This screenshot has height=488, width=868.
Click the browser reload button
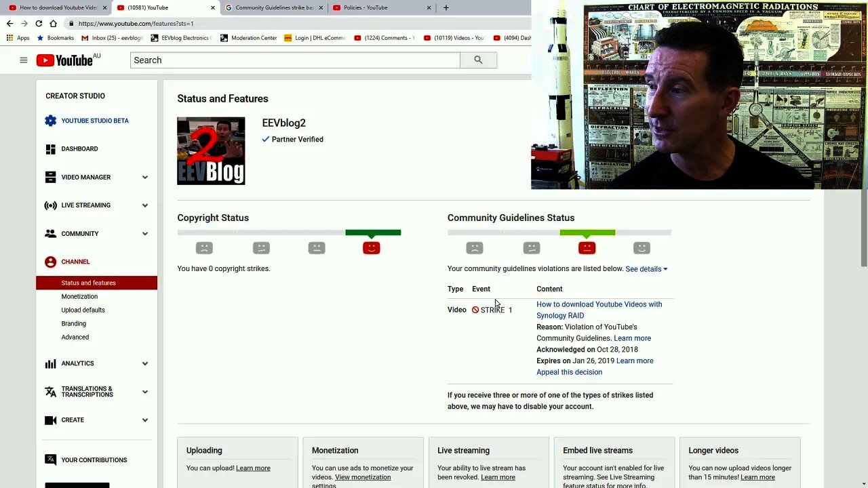point(39,23)
